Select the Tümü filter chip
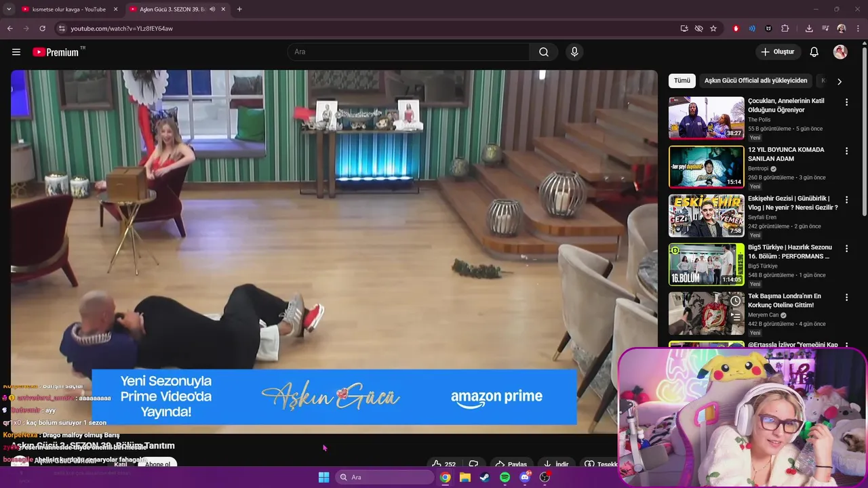The width and height of the screenshot is (868, 488). (x=682, y=81)
